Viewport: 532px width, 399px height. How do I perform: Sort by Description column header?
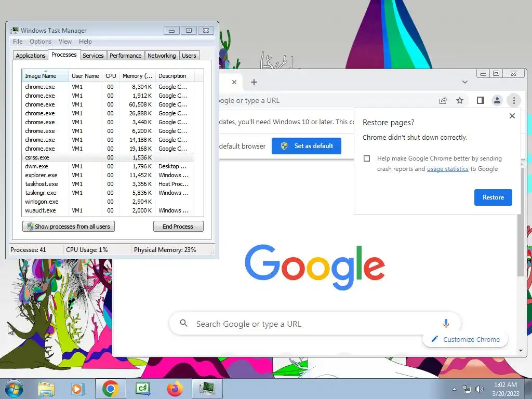(x=175, y=76)
